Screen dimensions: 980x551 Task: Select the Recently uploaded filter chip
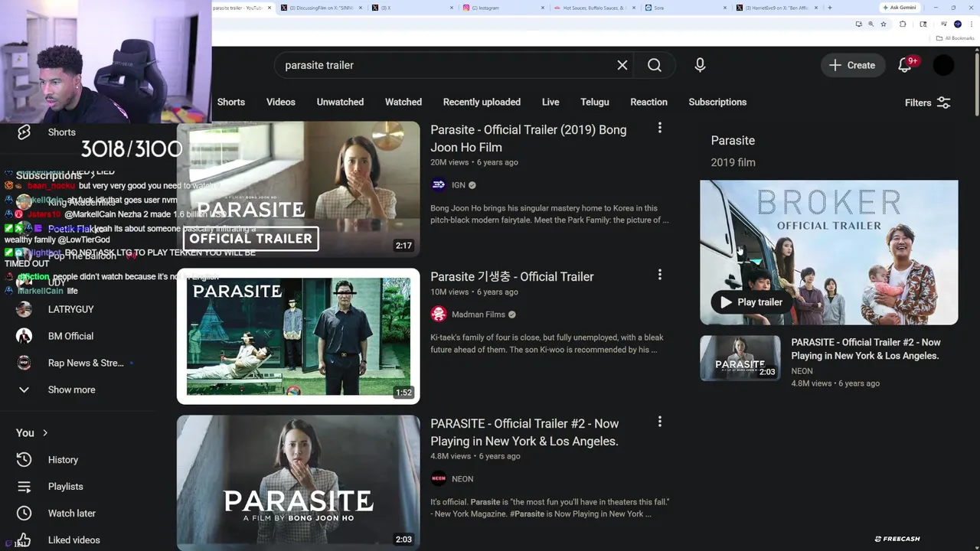pos(482,102)
